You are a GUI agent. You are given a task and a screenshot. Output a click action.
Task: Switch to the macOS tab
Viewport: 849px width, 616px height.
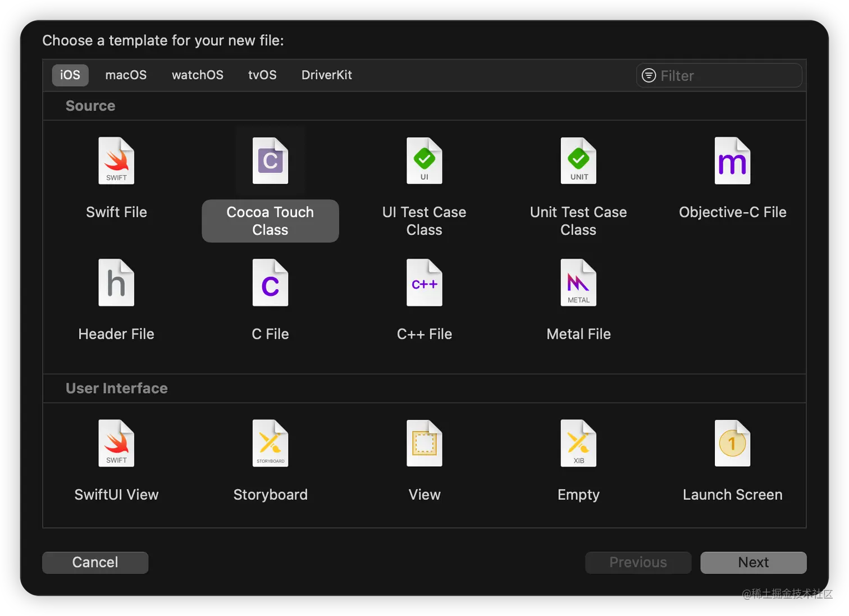click(x=126, y=75)
